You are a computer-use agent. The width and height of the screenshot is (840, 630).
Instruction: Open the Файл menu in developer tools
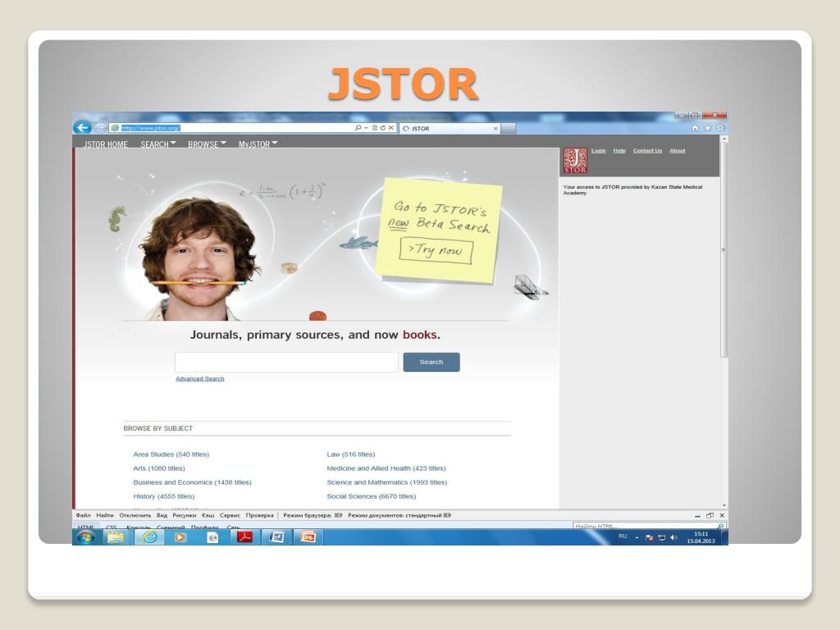pos(83,515)
